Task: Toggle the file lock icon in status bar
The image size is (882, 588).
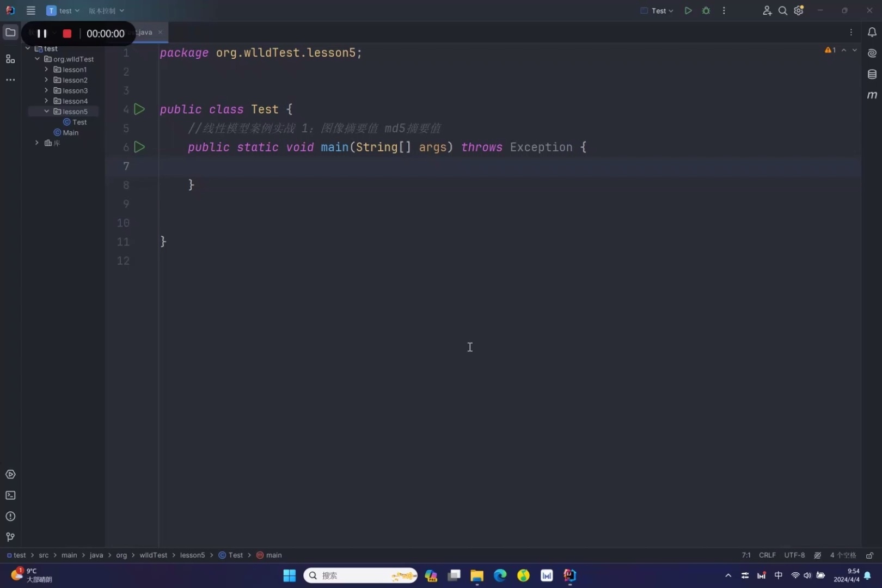Action: pos(869,555)
